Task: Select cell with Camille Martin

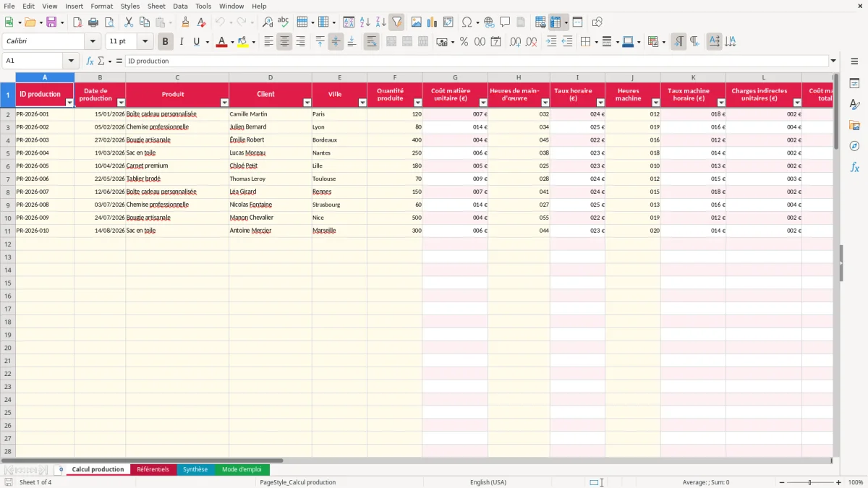Action: coord(270,114)
